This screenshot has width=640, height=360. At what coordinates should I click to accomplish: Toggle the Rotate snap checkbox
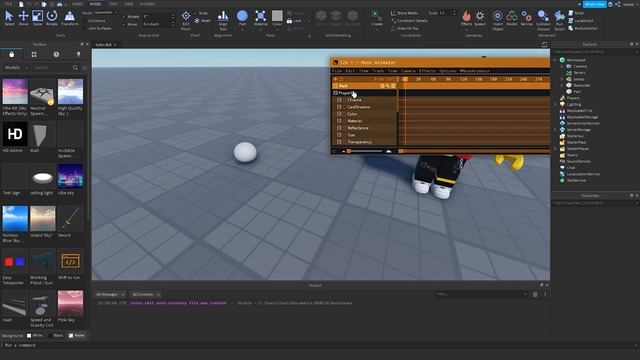point(124,17)
